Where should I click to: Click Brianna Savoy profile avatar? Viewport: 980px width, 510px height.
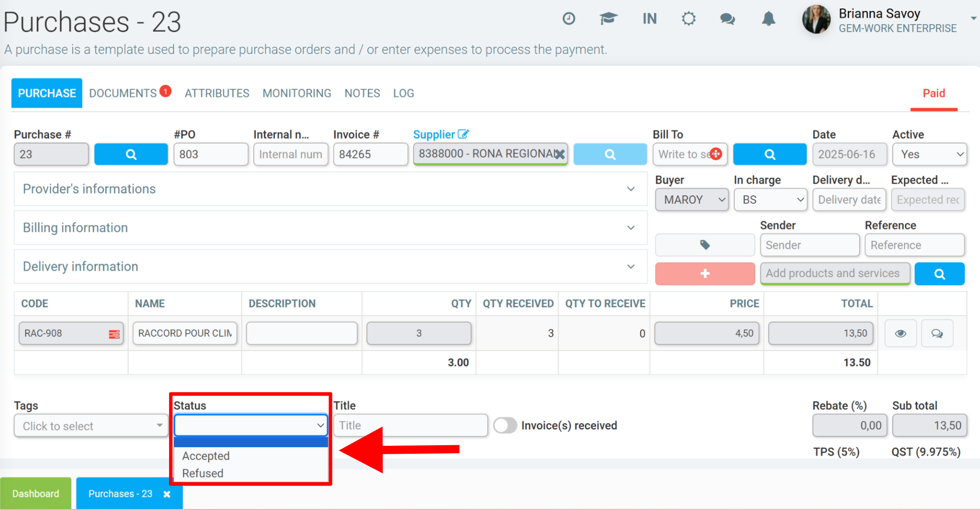(x=816, y=20)
